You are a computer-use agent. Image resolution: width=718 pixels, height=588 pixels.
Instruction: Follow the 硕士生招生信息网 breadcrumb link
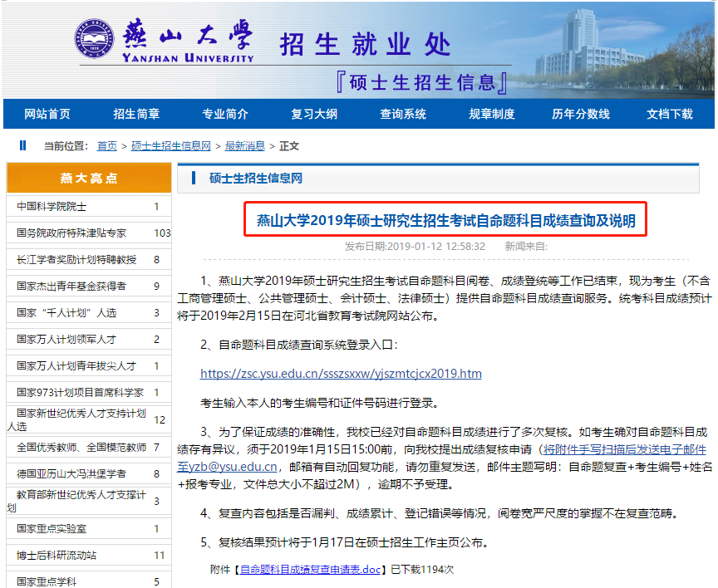pyautogui.click(x=171, y=146)
